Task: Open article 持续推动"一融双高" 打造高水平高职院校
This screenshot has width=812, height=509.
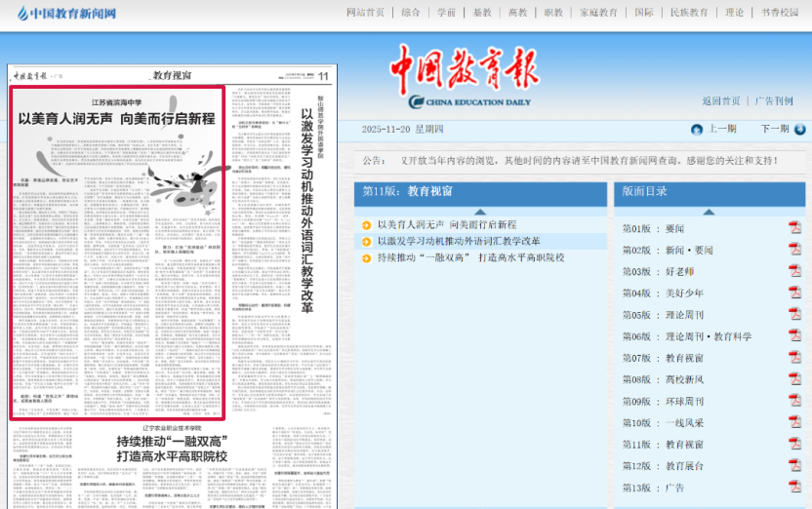Action: point(470,257)
